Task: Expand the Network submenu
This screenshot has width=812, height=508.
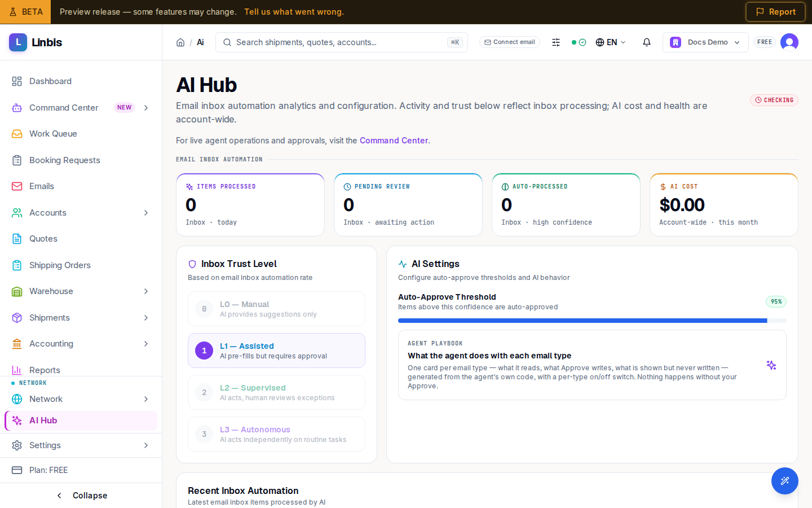Action: pos(146,399)
